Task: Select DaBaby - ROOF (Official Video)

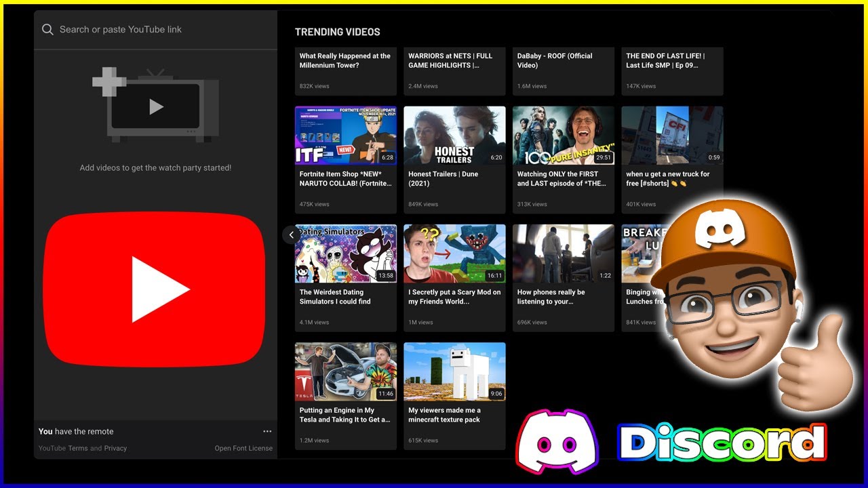Action: (x=555, y=60)
